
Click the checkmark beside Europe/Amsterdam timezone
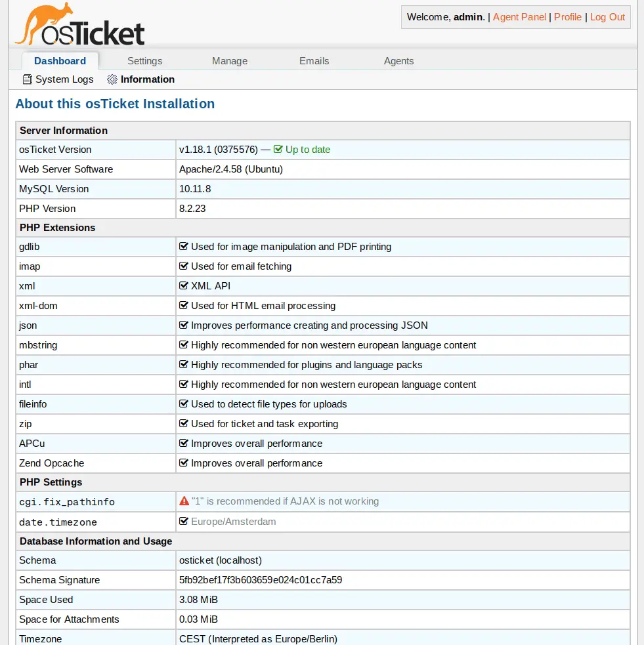[184, 522]
